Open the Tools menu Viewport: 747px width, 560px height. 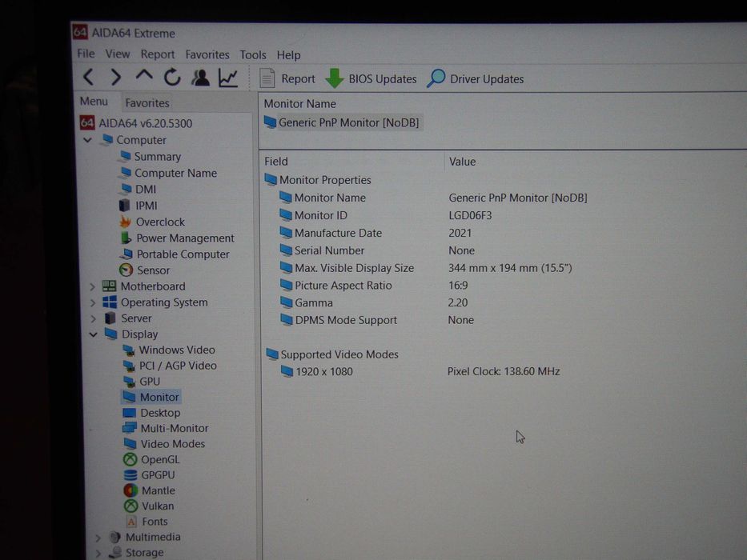tap(252, 55)
